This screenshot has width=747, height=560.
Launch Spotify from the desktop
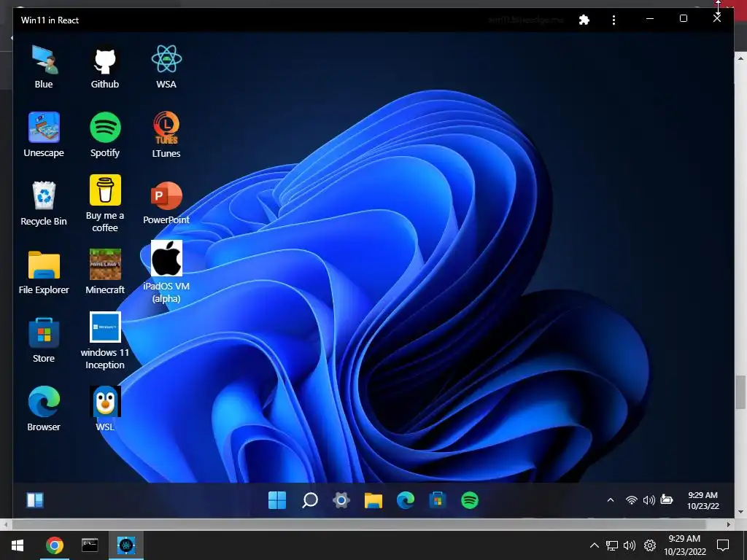(x=105, y=135)
